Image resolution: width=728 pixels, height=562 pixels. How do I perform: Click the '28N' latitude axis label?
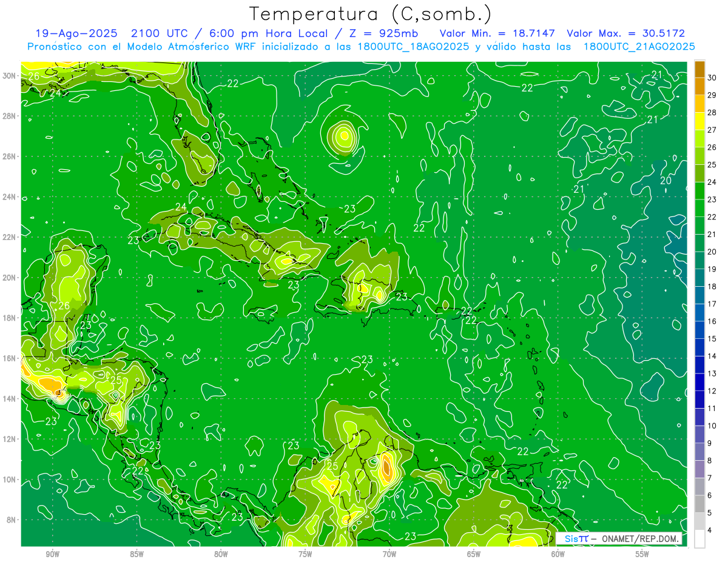pos(10,116)
